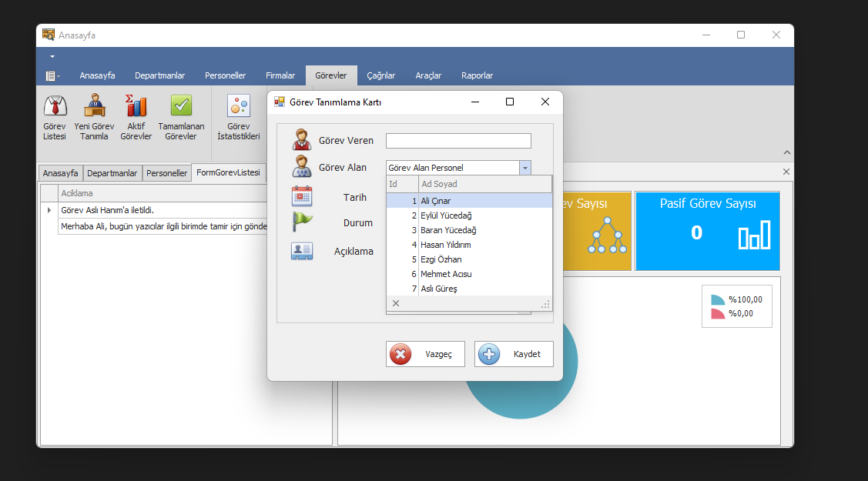Open the quick access toolbar arrow

(52, 56)
